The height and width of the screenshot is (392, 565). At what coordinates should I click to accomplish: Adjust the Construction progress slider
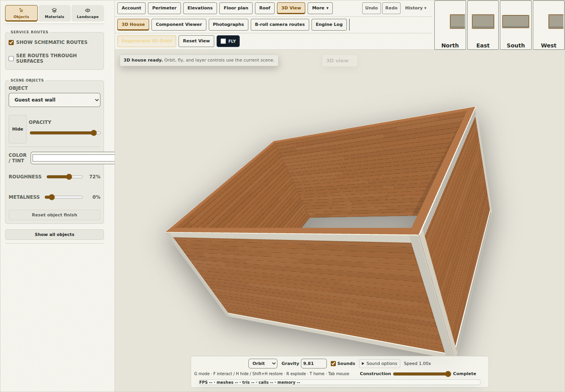pos(422,374)
